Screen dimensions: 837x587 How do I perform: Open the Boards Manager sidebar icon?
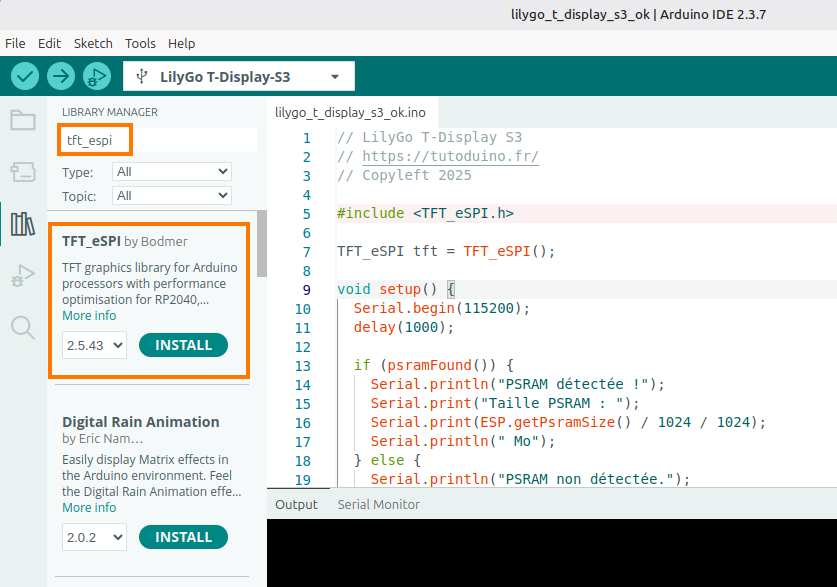22,173
